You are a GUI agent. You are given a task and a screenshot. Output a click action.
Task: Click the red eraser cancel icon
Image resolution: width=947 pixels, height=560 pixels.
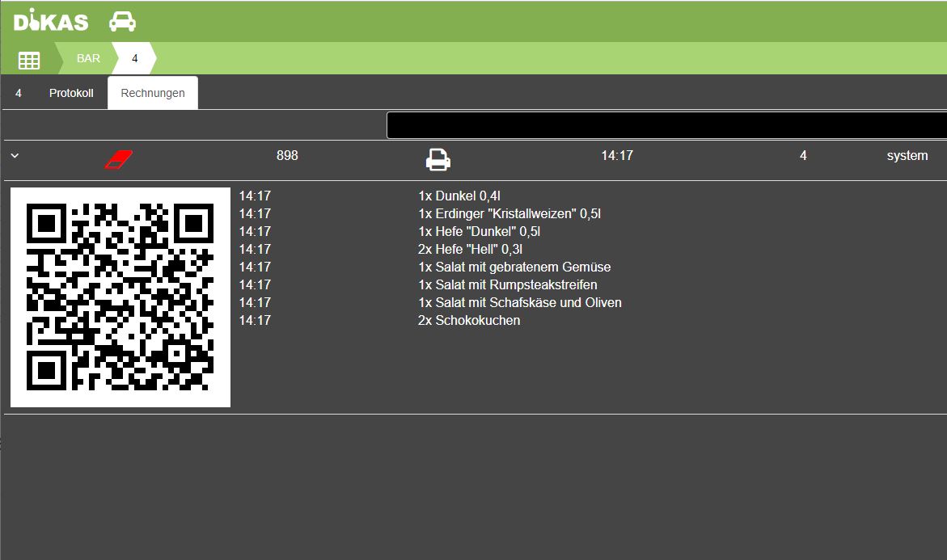point(118,159)
